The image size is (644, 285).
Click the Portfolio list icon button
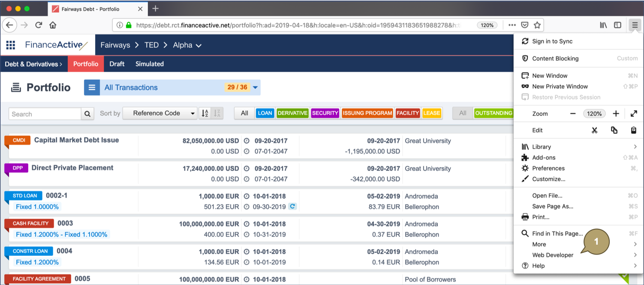tap(92, 88)
